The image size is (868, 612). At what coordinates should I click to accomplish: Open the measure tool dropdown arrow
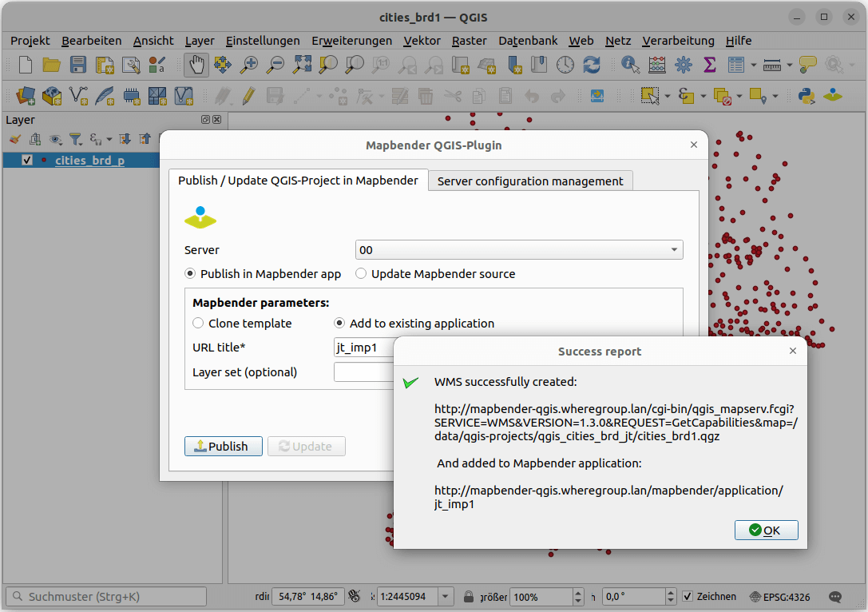pos(789,66)
